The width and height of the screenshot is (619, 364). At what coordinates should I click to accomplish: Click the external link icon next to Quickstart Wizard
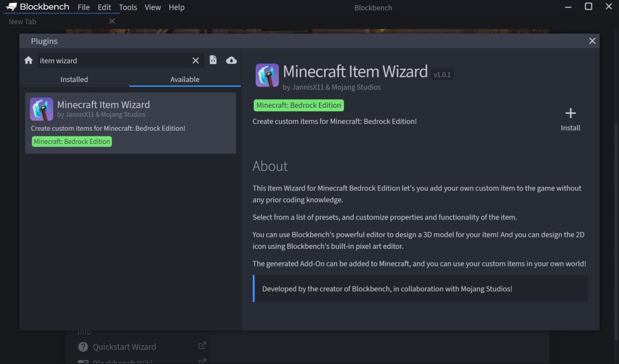pyautogui.click(x=202, y=345)
